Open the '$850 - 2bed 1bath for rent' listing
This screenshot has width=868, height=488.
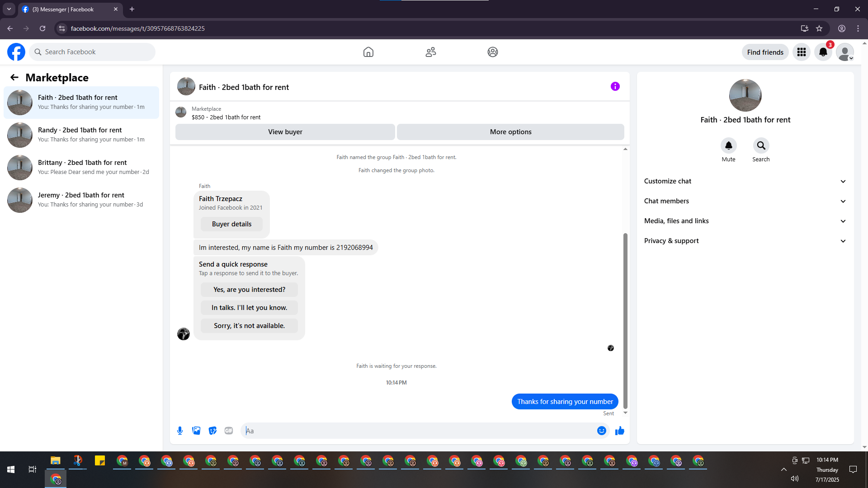click(226, 117)
